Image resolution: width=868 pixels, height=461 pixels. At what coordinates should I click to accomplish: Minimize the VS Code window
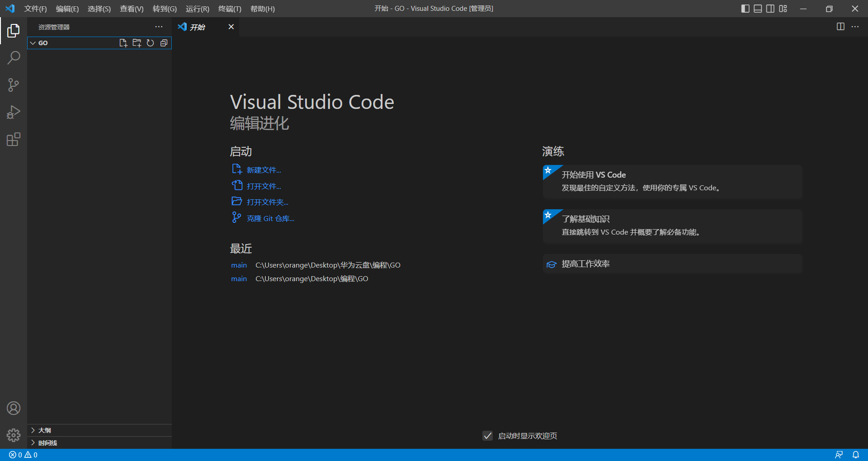[803, 9]
